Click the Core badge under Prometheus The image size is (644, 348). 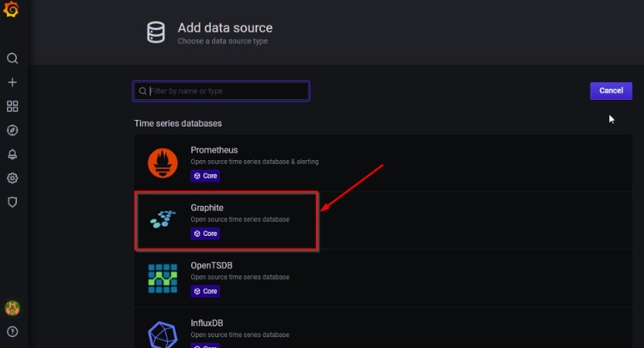pyautogui.click(x=205, y=176)
